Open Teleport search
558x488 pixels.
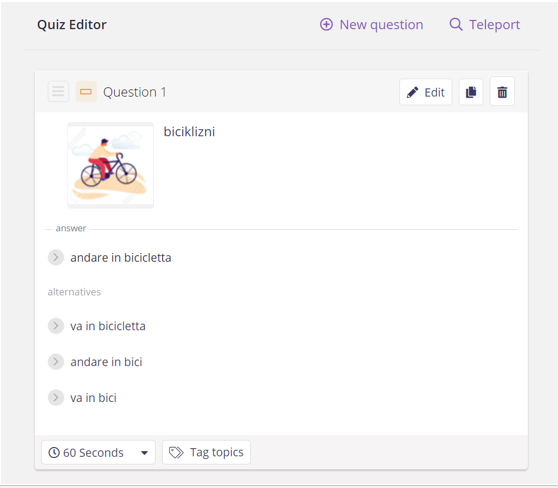484,25
